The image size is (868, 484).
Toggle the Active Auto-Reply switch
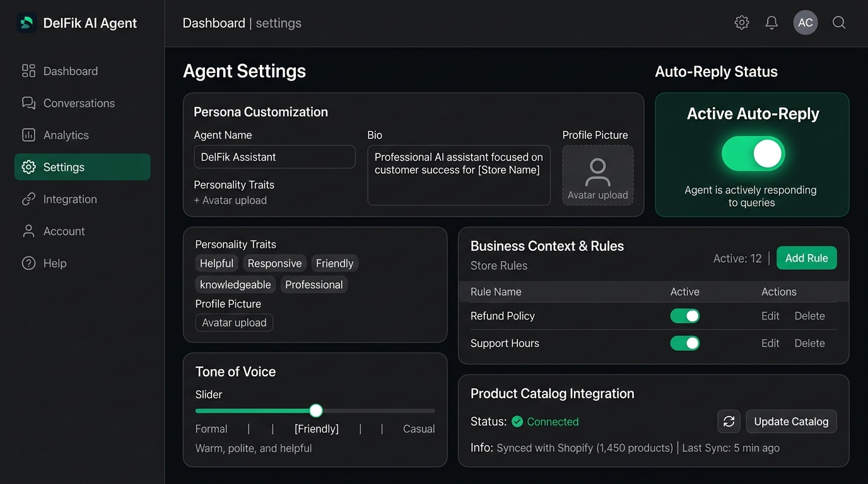pos(753,154)
